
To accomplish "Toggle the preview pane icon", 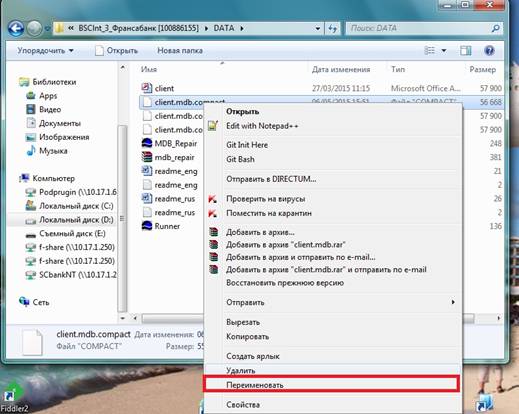I will pos(466,51).
